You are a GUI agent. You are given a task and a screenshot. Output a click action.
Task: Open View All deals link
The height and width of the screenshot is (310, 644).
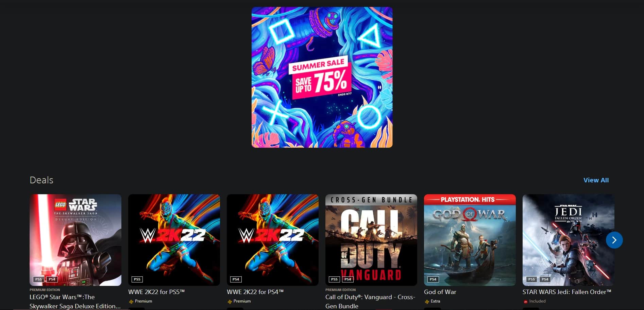click(596, 180)
